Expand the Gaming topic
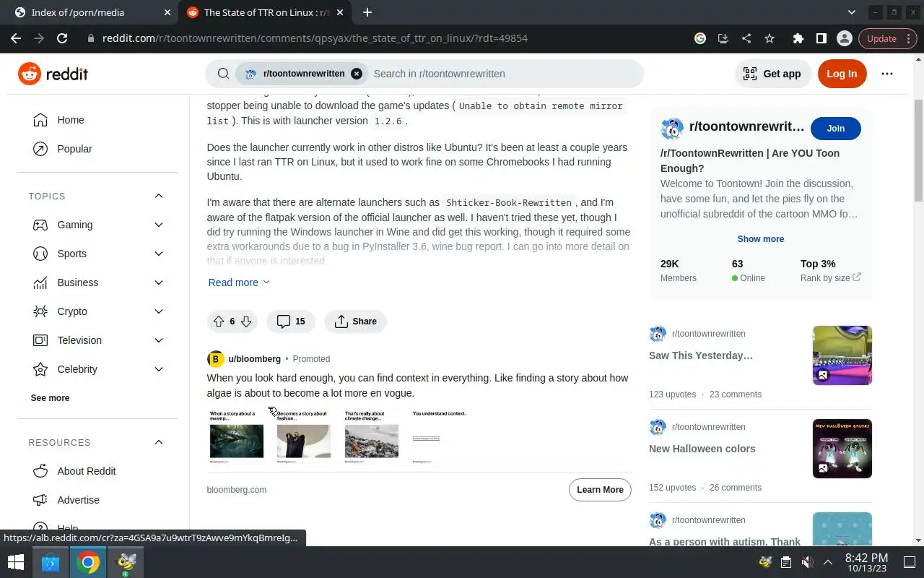924x578 pixels. (x=159, y=225)
